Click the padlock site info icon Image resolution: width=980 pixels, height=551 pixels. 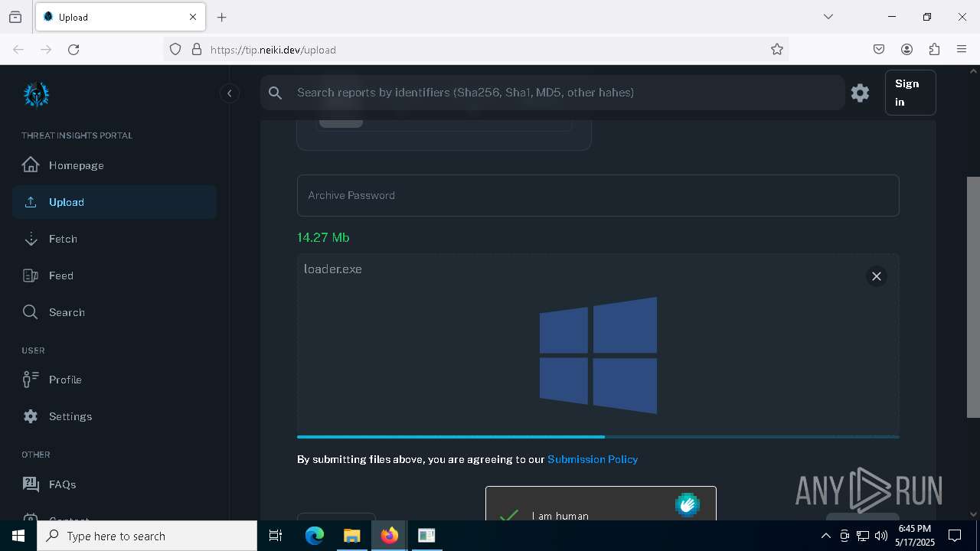click(x=197, y=49)
